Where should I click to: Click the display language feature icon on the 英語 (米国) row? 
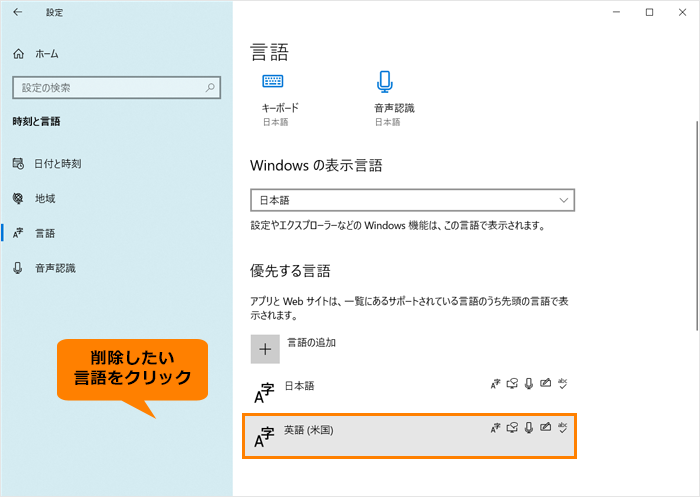[x=496, y=428]
